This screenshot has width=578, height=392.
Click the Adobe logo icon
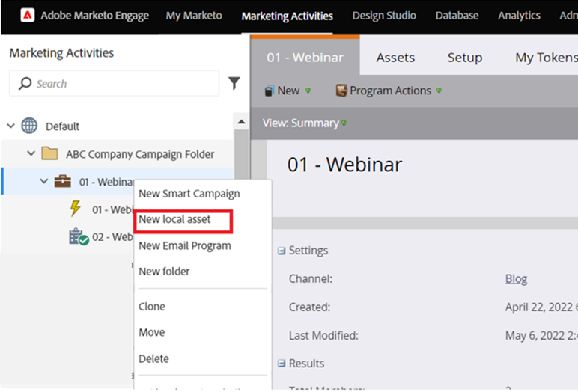28,16
